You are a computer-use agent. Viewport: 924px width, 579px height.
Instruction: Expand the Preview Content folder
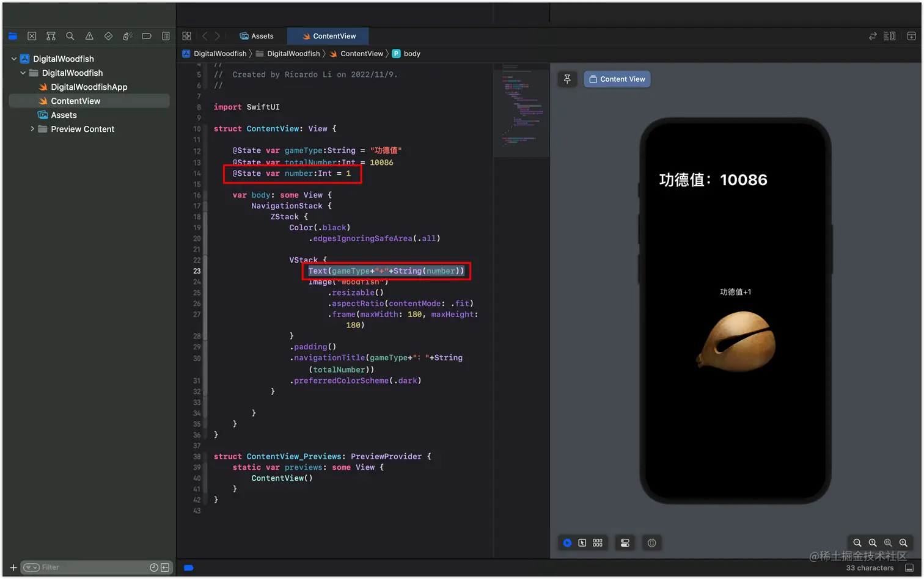coord(32,129)
